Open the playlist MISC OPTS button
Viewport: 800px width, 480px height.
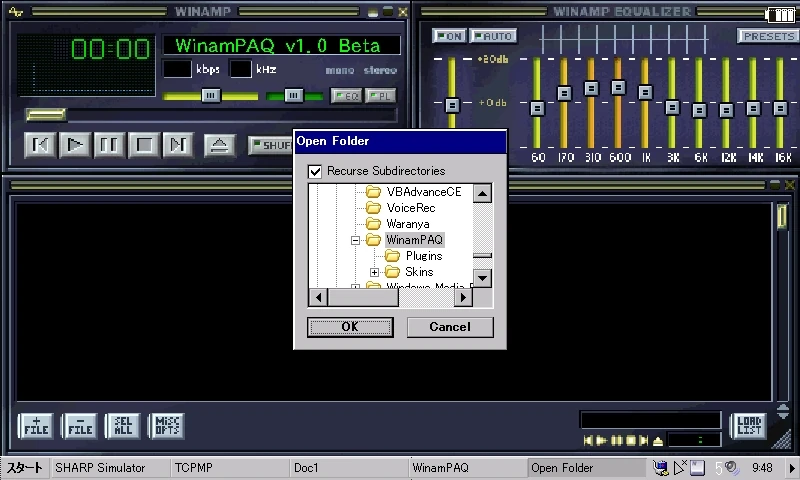tap(167, 426)
